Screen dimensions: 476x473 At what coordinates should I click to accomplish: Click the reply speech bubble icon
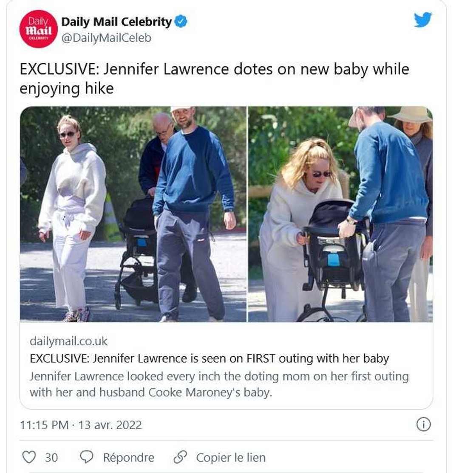click(x=87, y=457)
